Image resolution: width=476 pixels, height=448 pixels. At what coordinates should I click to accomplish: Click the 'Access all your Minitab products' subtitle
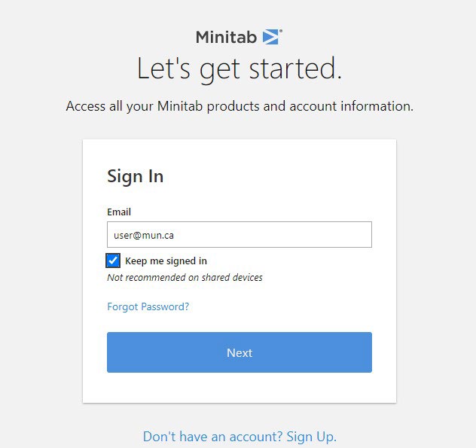(240, 106)
